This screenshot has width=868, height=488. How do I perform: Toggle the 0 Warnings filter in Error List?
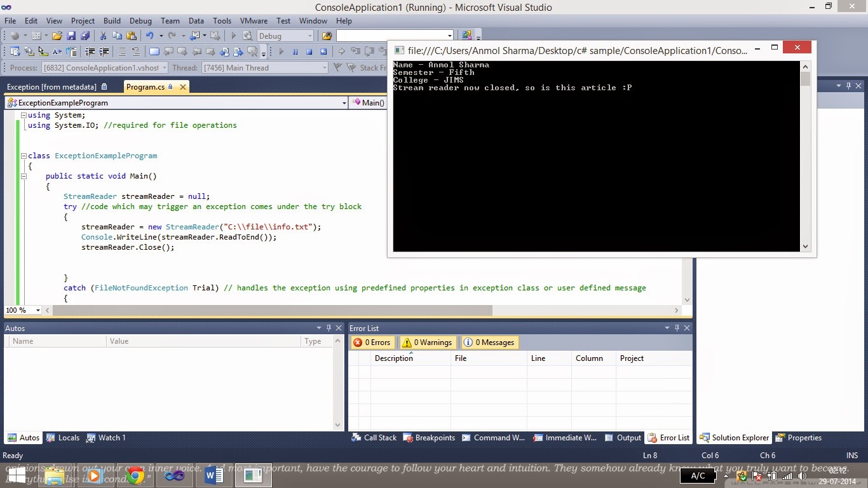pos(427,342)
